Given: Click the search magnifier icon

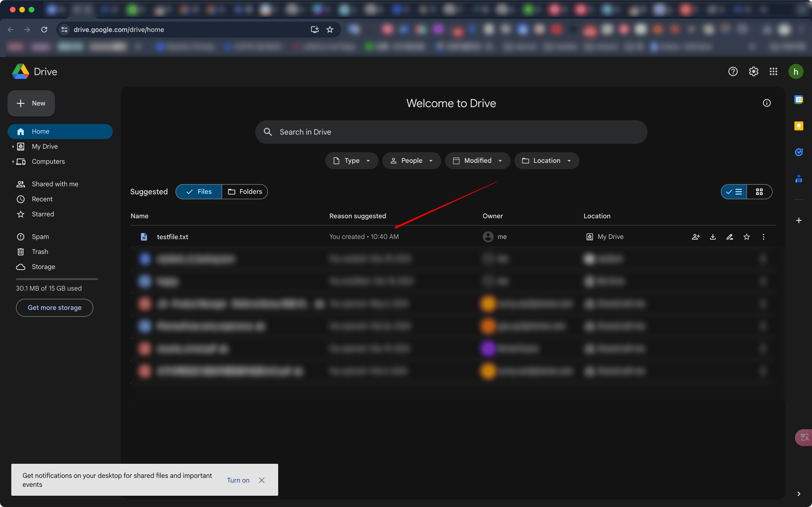Looking at the screenshot, I should (x=268, y=132).
